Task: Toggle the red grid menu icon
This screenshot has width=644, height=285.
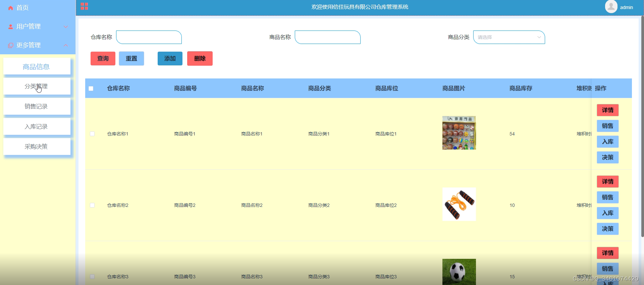Action: 84,6
